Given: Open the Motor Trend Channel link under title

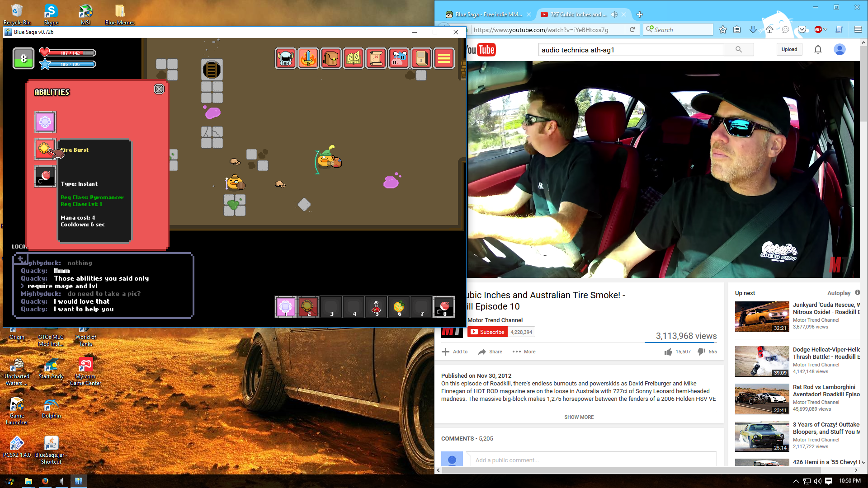Looking at the screenshot, I should [x=495, y=320].
